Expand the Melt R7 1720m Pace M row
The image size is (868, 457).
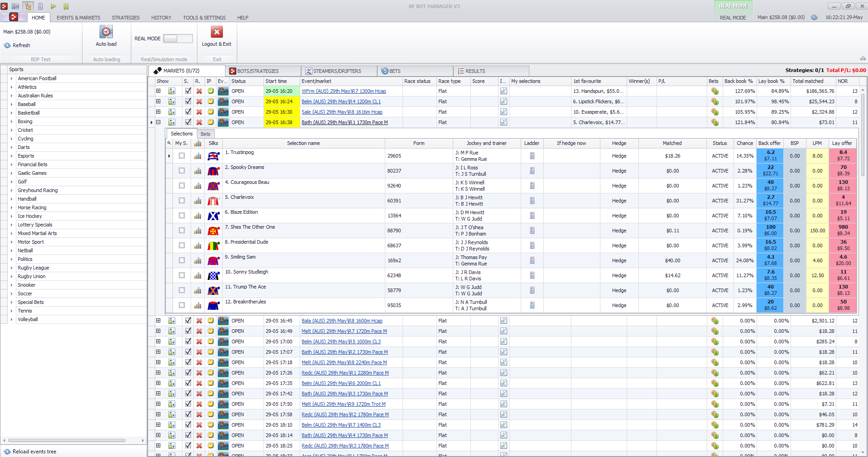[158, 331]
